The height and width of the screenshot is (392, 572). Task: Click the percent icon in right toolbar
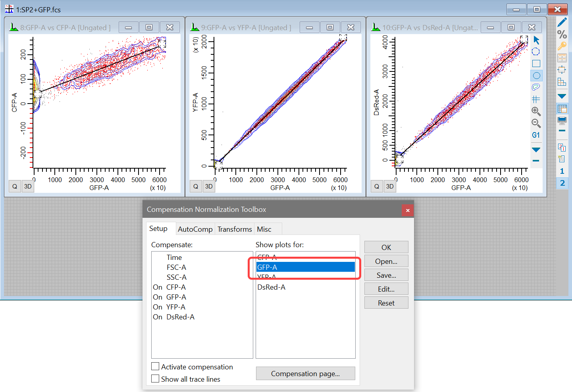562,35
